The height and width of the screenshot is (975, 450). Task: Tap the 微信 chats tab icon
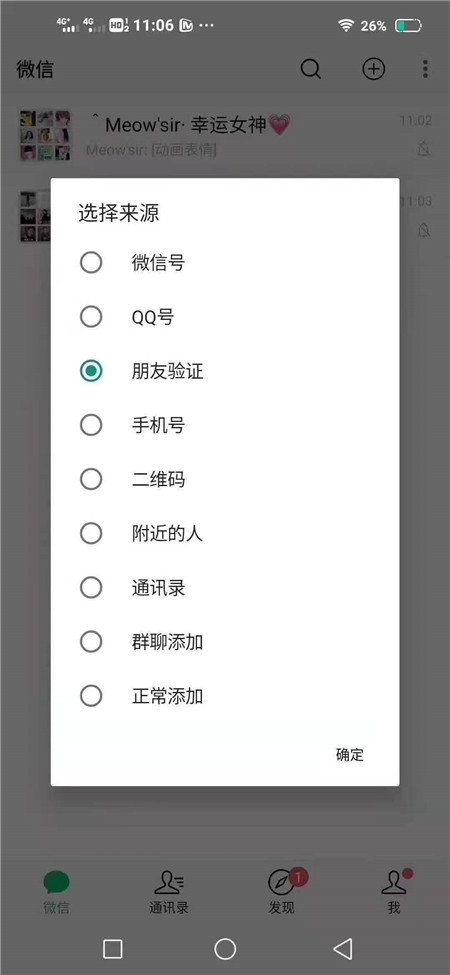pyautogui.click(x=57, y=882)
